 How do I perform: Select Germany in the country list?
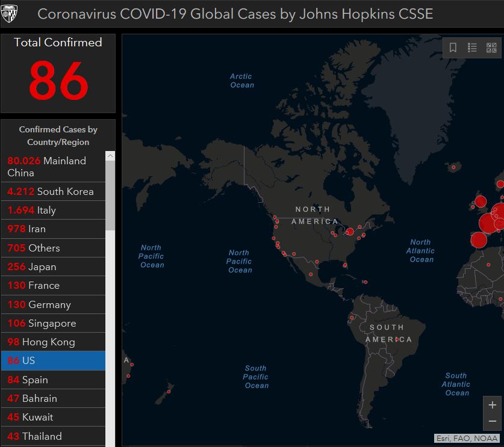[x=53, y=304]
